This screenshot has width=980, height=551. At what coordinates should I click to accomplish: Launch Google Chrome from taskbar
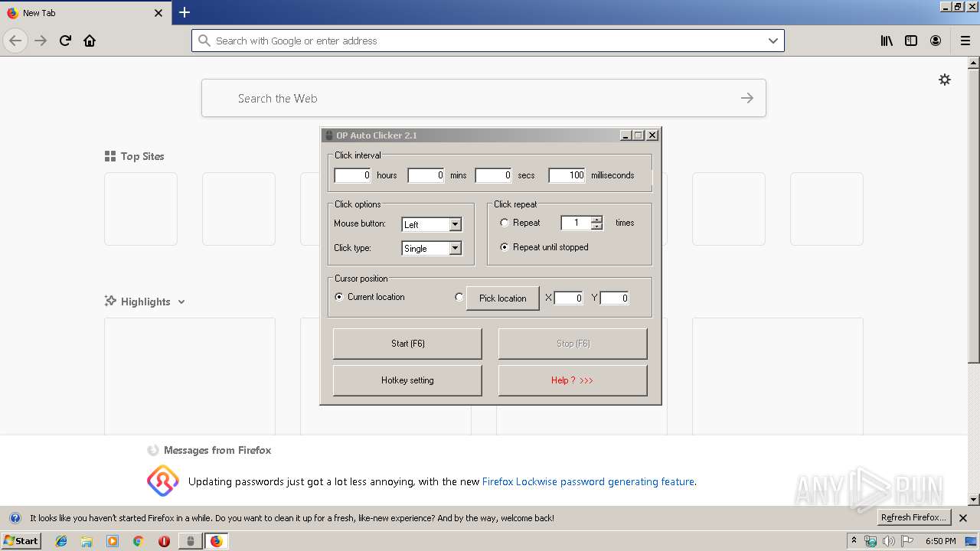[139, 541]
